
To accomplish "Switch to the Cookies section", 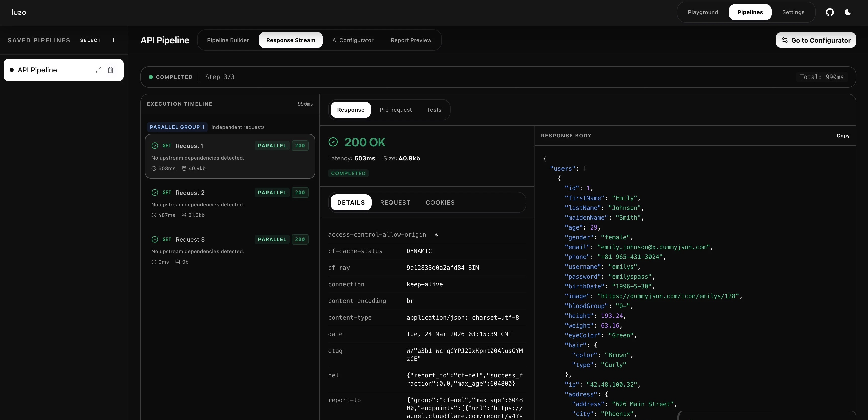I will [x=440, y=202].
